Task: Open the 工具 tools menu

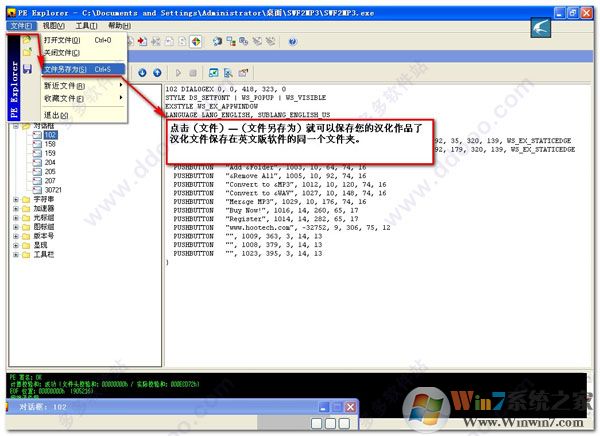Action: (89, 25)
